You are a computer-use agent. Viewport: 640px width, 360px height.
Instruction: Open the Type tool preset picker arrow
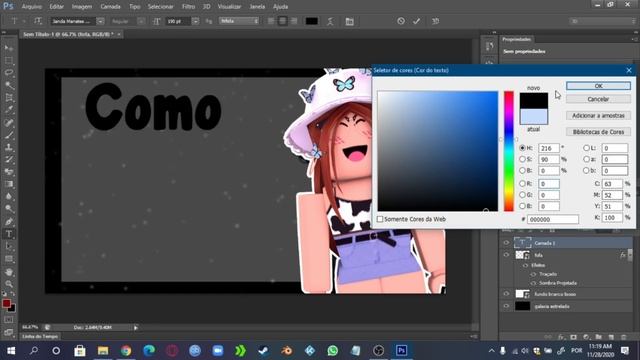tap(24, 21)
